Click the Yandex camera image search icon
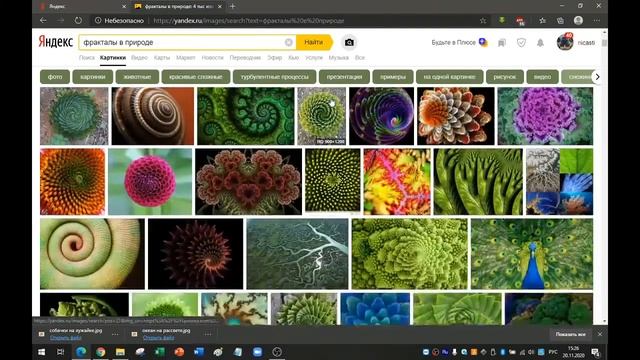The height and width of the screenshot is (360, 640). [349, 42]
